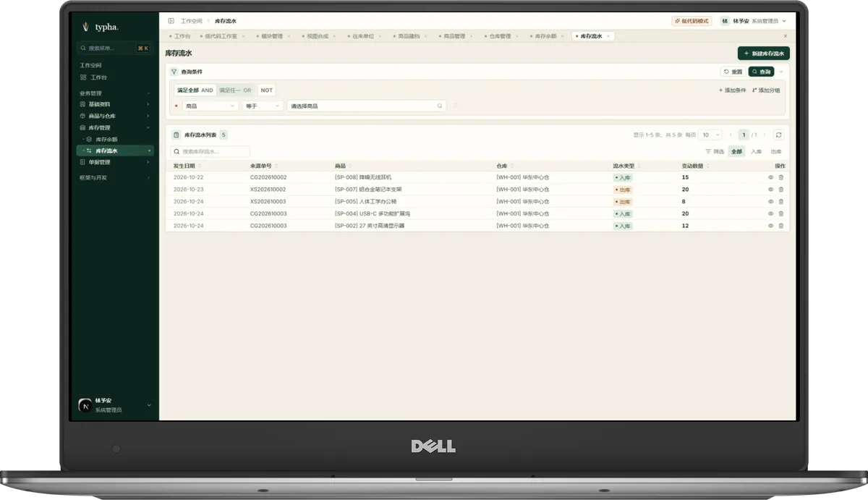868x500 pixels.
Task: Show only 入库 records tab
Action: click(x=757, y=152)
